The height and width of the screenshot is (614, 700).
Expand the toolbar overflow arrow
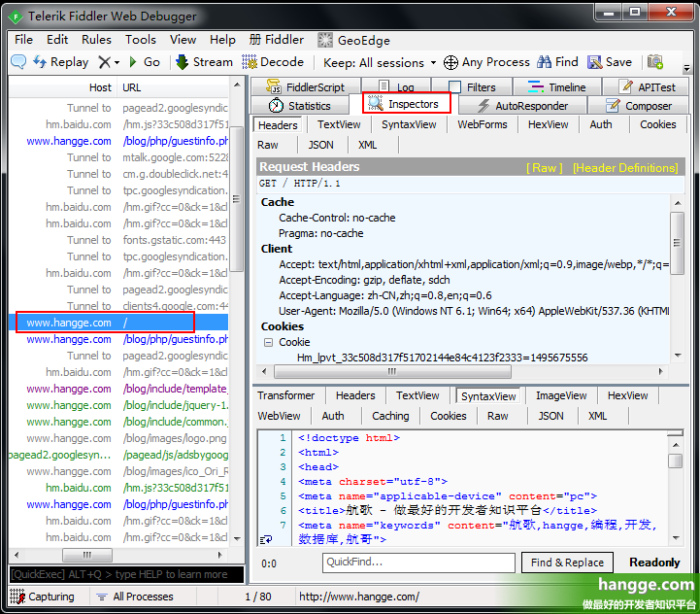point(686,68)
